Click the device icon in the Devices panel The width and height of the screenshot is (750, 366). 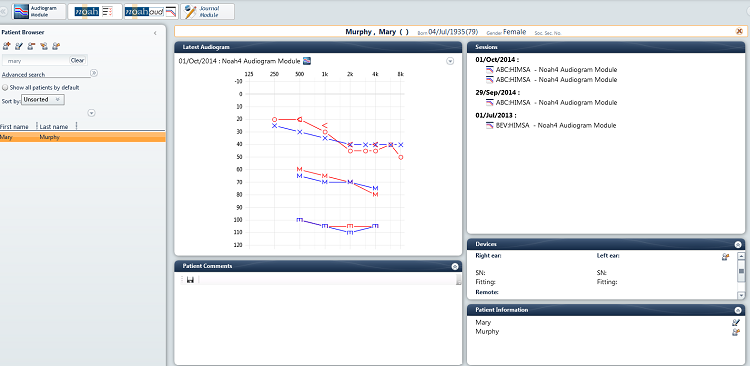point(725,257)
